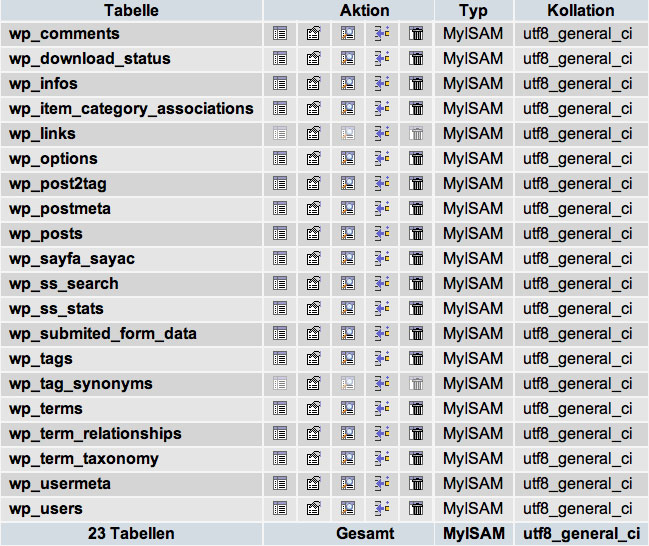Open wp_item_category_associations table link
Screen dimensions: 649x546
131,109
